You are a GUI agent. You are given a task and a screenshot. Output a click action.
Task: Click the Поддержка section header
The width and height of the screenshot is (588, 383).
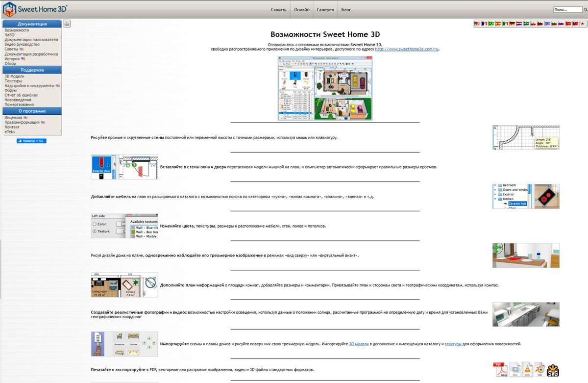pyautogui.click(x=32, y=70)
